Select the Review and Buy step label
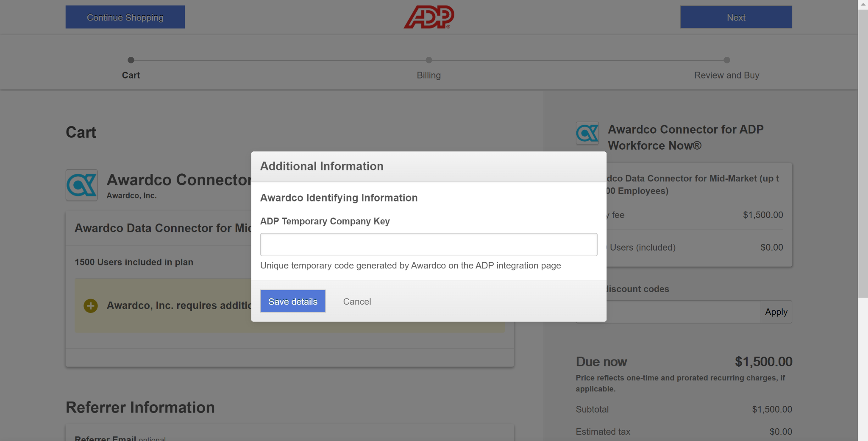Image resolution: width=868 pixels, height=441 pixels. point(726,75)
